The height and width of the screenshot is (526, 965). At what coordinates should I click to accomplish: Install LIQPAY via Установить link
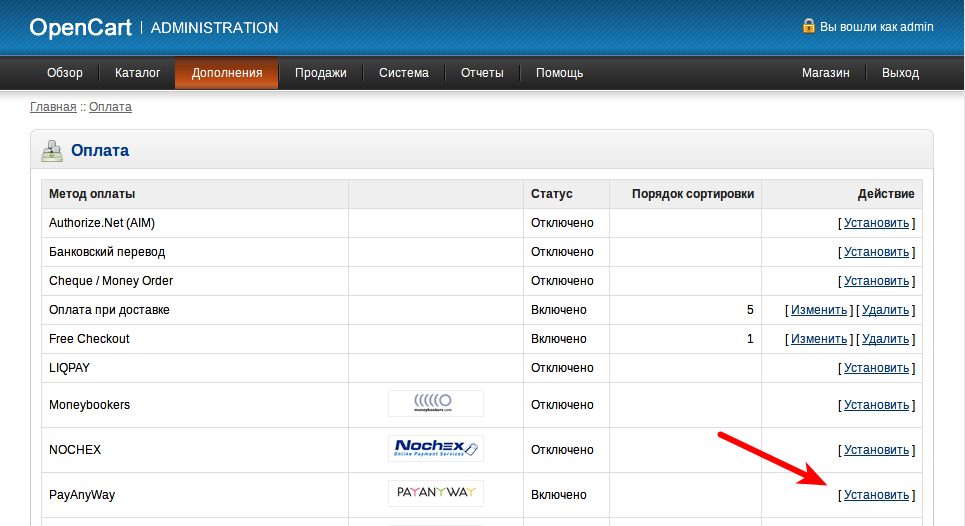pyautogui.click(x=876, y=367)
